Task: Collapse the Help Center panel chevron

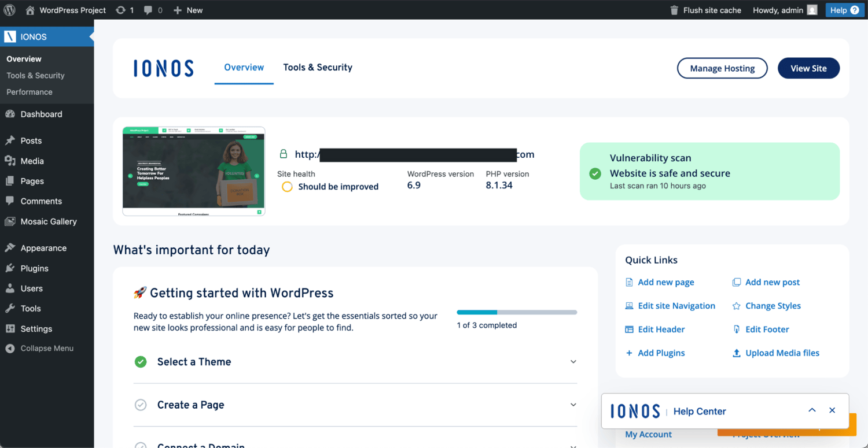Action: point(812,410)
